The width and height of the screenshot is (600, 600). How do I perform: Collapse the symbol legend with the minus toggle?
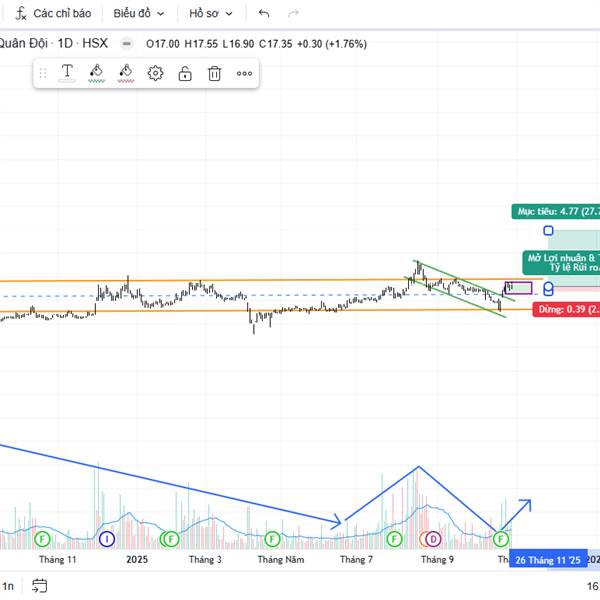[x=126, y=43]
